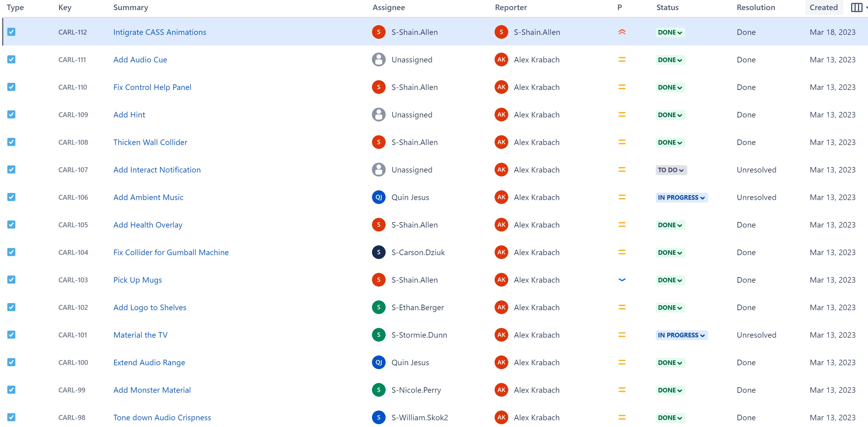Open the status dropdown for CARL-107 TO DO

[671, 170]
